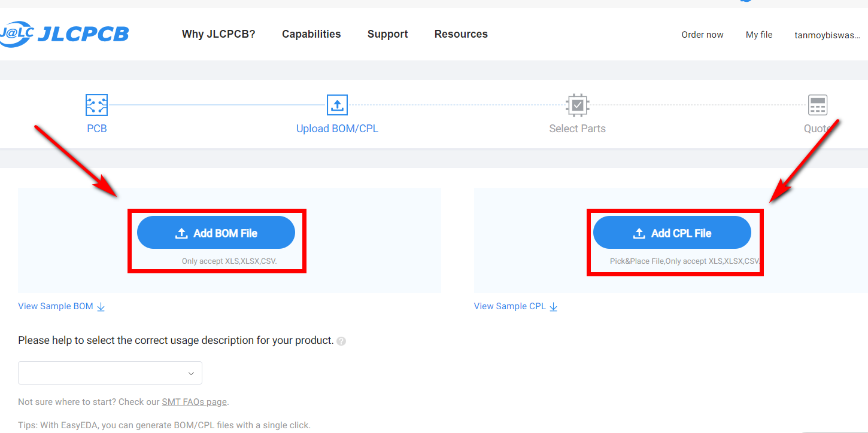Screen dimensions: 868x433
Task: Click Order now in header
Action: click(702, 35)
